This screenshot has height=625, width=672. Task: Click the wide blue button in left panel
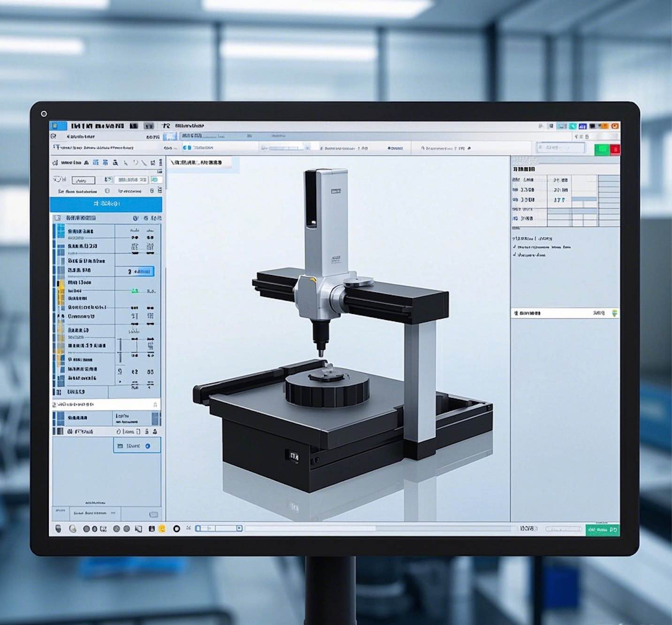[106, 204]
